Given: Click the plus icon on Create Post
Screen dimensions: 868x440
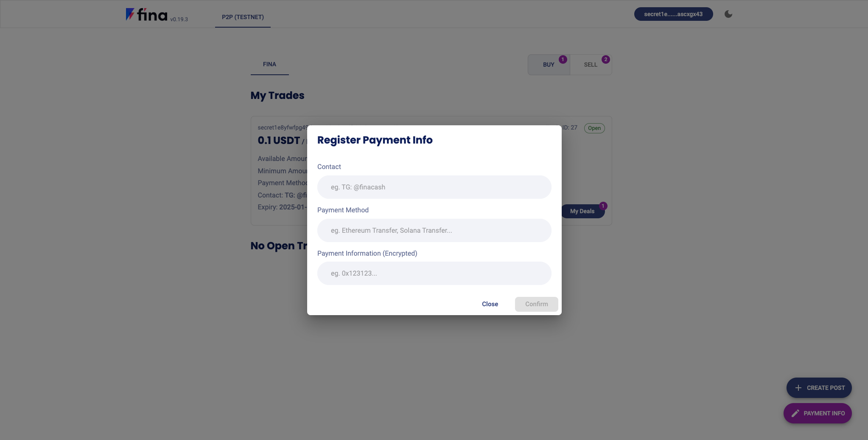Looking at the screenshot, I should click(798, 388).
